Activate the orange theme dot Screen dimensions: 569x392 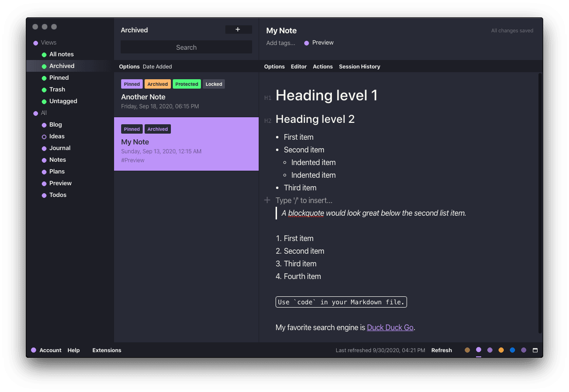pos(501,350)
